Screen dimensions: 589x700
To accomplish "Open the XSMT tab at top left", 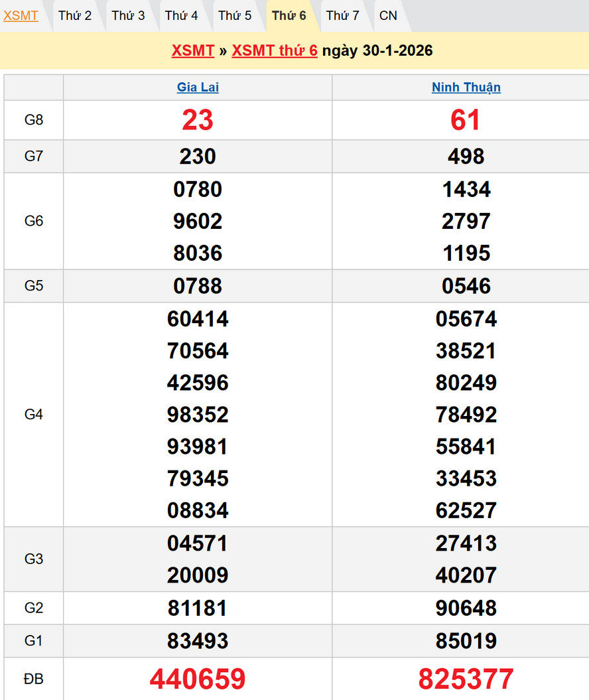I will click(21, 15).
